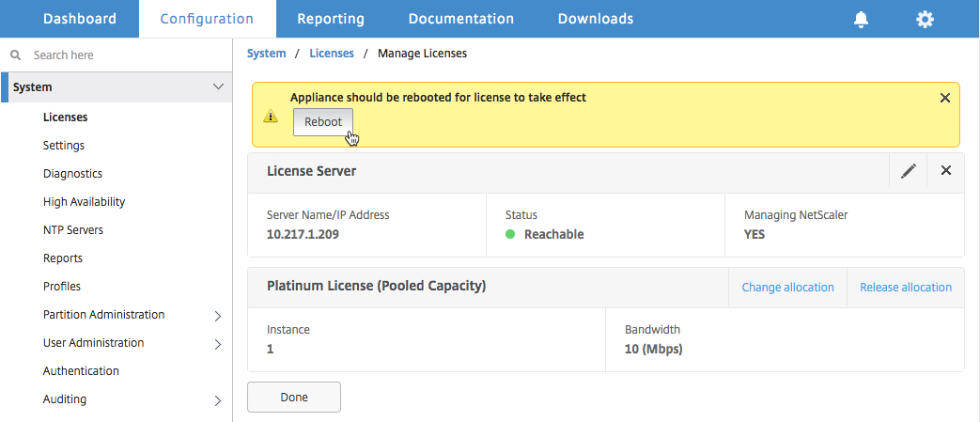Viewport: 980px width, 422px height.
Task: Click the Reachable status text
Action: coord(553,234)
